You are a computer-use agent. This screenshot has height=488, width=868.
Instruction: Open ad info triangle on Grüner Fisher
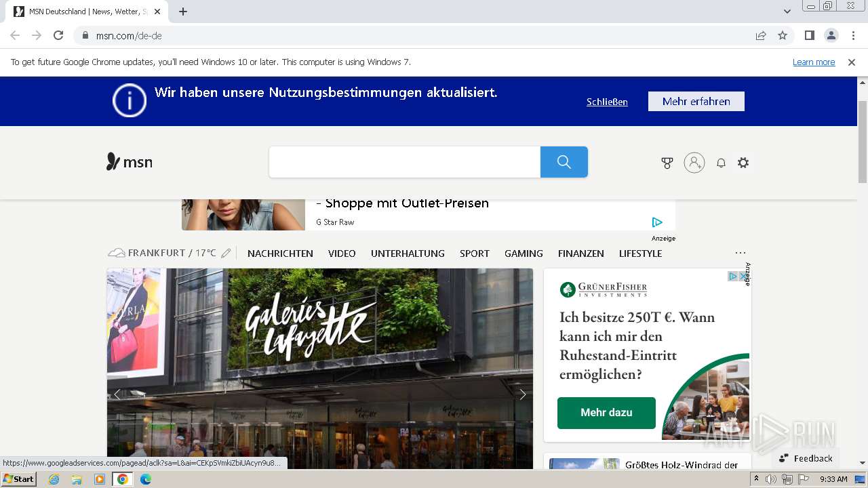pyautogui.click(x=733, y=277)
